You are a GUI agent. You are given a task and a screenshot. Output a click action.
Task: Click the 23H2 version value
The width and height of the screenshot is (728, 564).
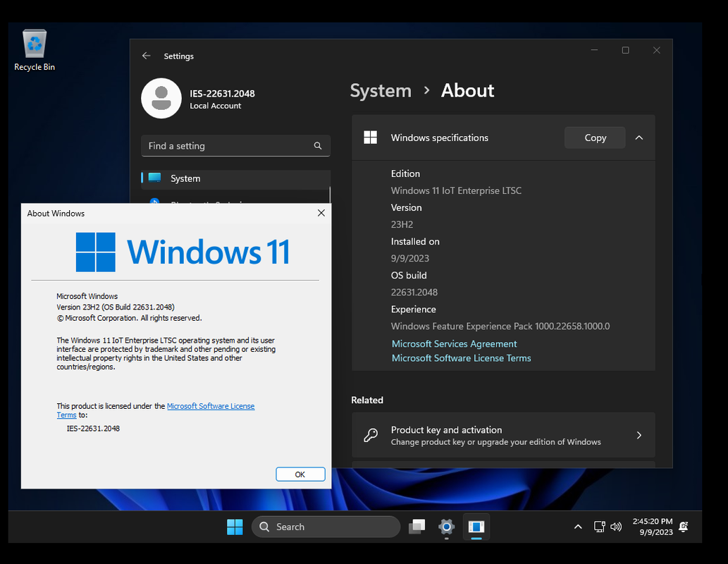(402, 224)
